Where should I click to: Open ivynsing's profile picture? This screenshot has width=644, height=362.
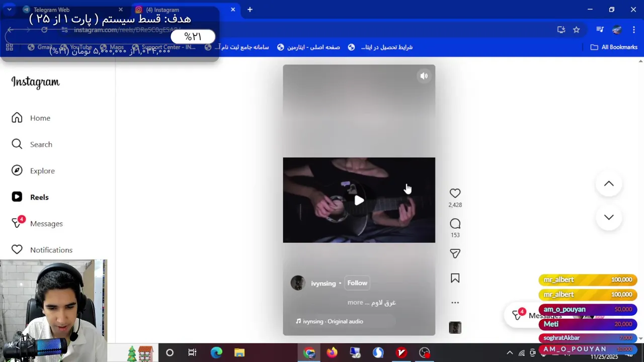click(298, 283)
